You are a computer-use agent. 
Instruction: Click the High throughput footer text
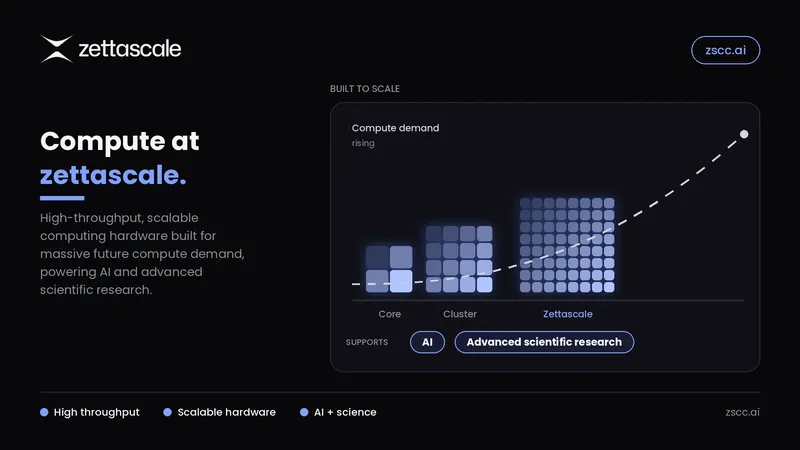pos(96,412)
